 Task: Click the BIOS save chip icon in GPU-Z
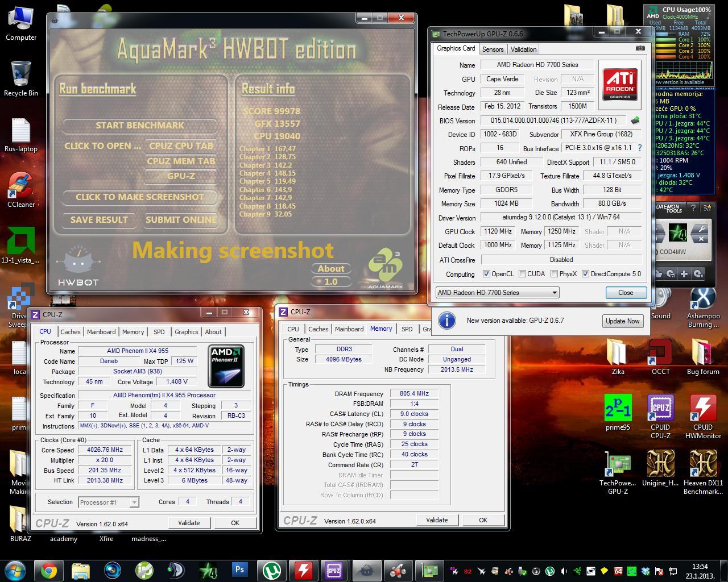(635, 120)
